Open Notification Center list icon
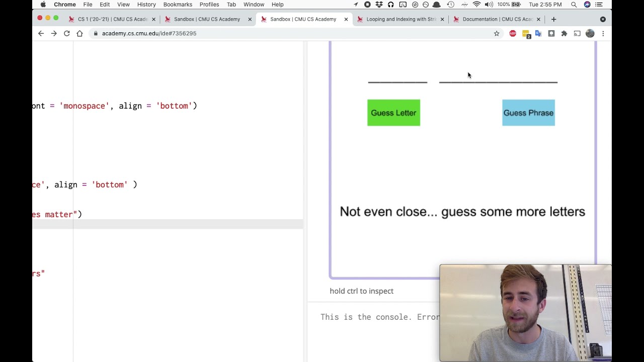This screenshot has height=362, width=644. pos(599,5)
